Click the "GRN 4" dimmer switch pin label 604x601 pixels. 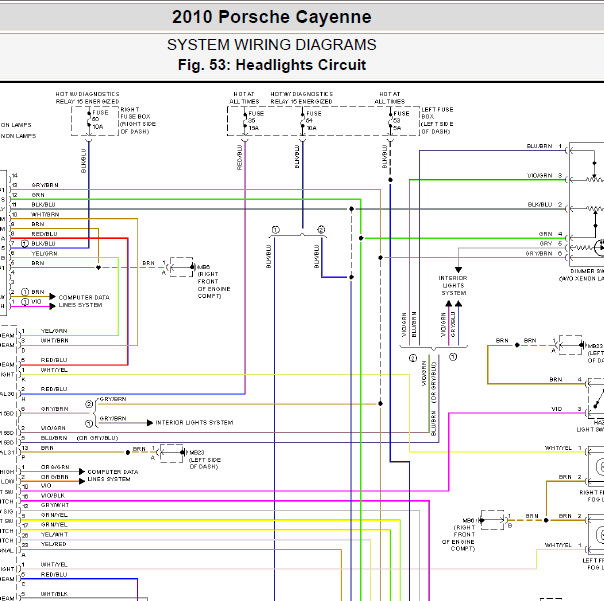tap(550, 234)
